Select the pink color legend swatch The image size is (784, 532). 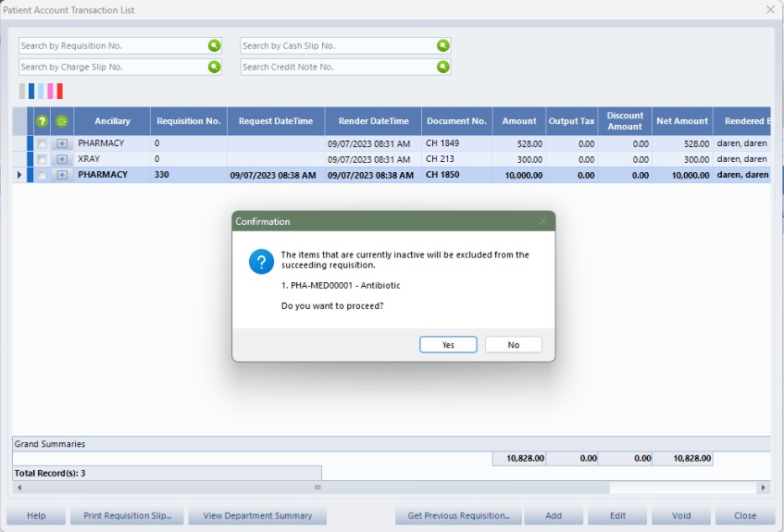[51, 91]
